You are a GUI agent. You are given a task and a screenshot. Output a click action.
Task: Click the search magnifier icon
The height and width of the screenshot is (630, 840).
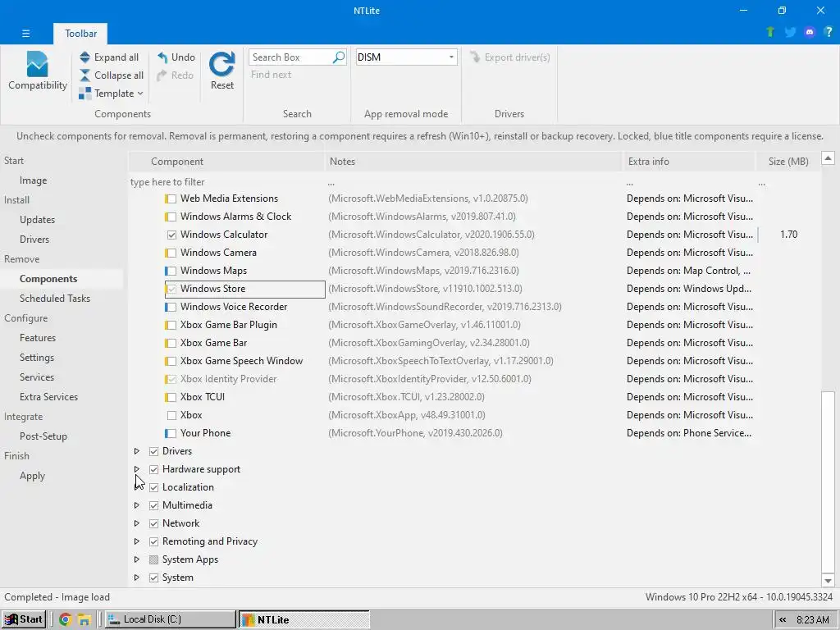339,57
